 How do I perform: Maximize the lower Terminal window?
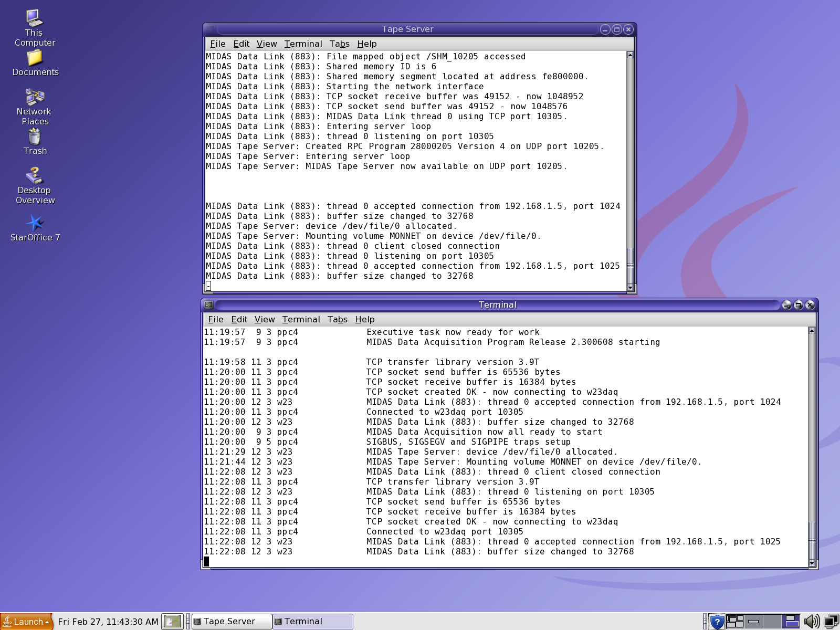click(x=799, y=305)
